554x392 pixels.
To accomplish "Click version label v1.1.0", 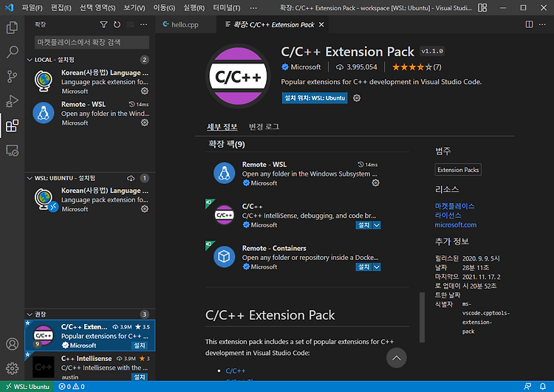I will [432, 51].
